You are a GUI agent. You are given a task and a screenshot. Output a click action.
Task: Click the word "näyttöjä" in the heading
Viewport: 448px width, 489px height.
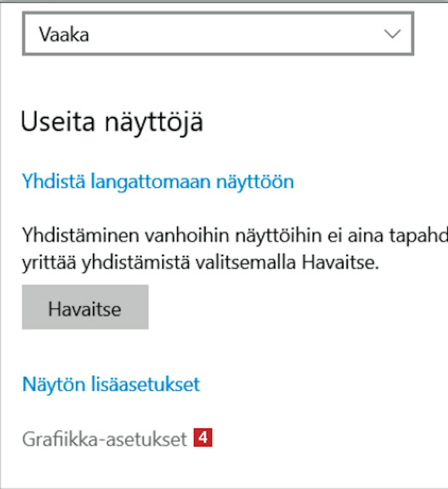(154, 122)
